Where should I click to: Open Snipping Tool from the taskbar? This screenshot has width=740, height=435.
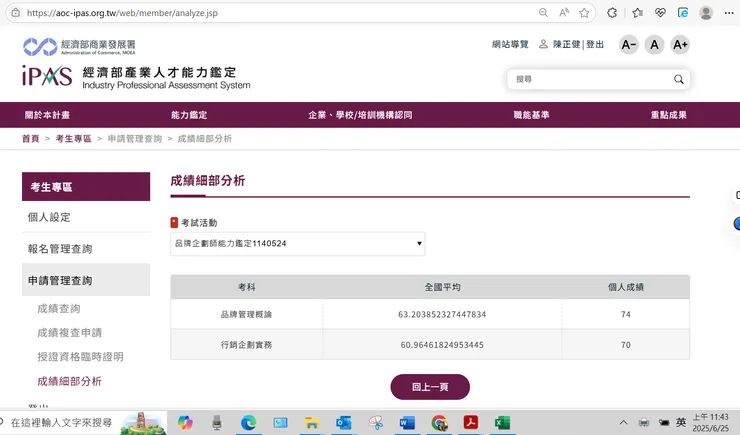tap(376, 422)
